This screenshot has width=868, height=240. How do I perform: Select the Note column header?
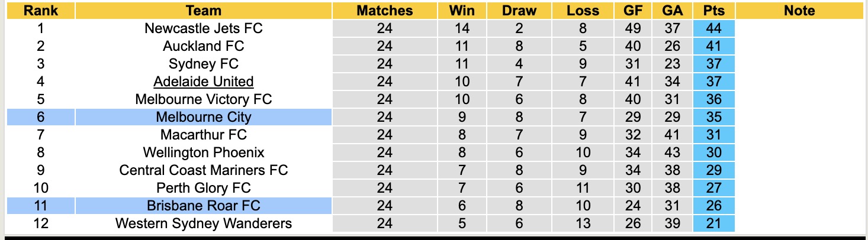(799, 11)
